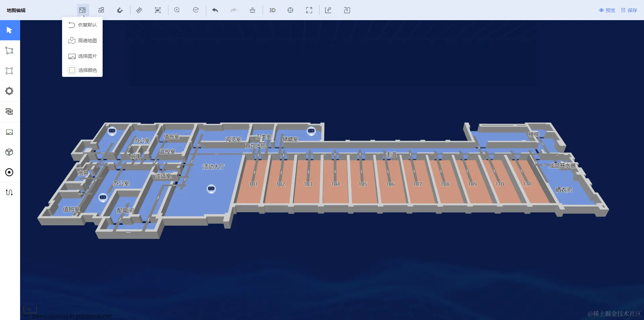Click the stacked blocks layout sidebar icon
This screenshot has width=644, height=320.
9,111
